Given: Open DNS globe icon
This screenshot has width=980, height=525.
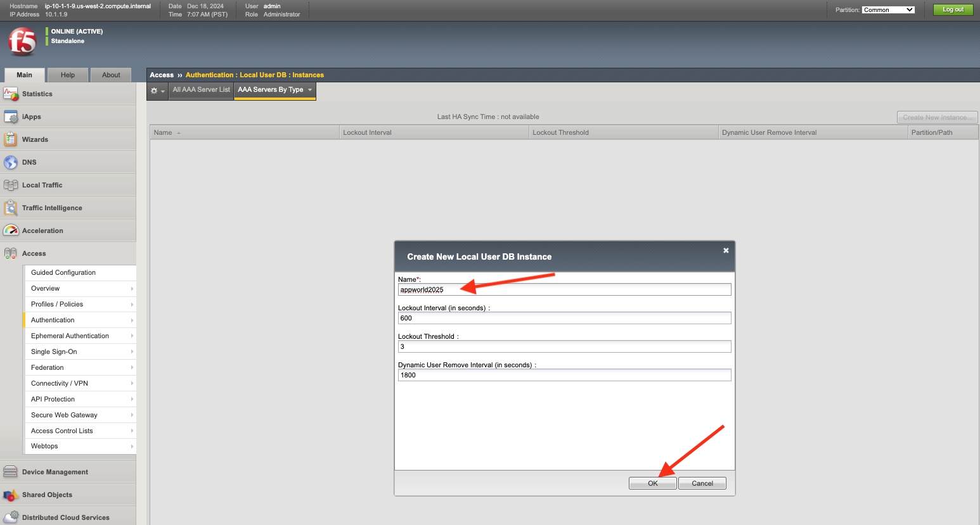Looking at the screenshot, I should point(11,162).
